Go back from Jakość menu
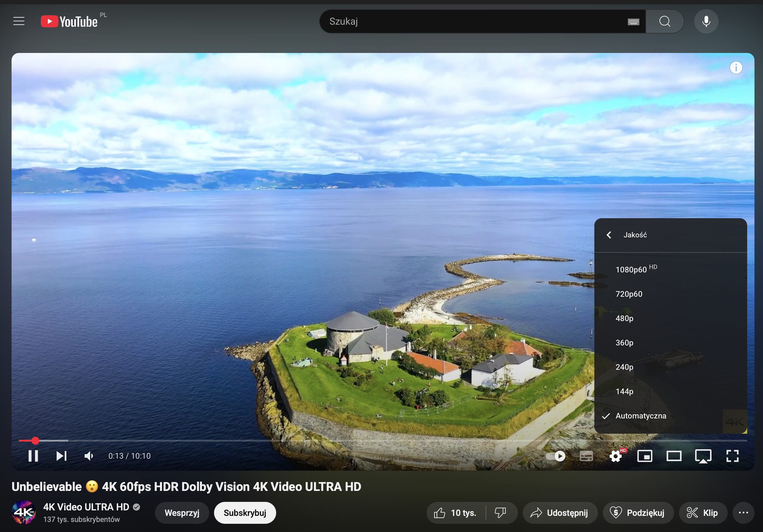 (x=609, y=235)
